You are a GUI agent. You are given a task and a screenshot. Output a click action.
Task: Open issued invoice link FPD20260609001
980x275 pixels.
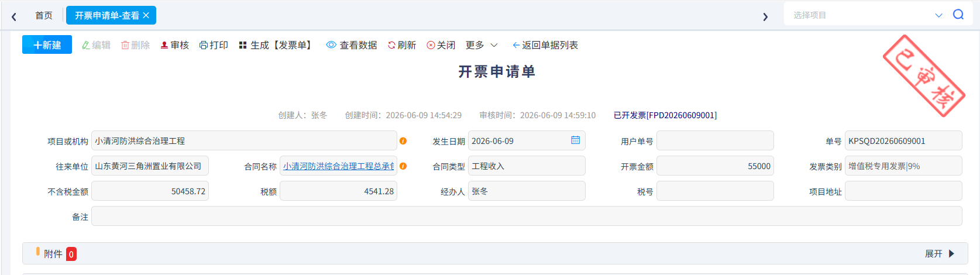point(665,115)
